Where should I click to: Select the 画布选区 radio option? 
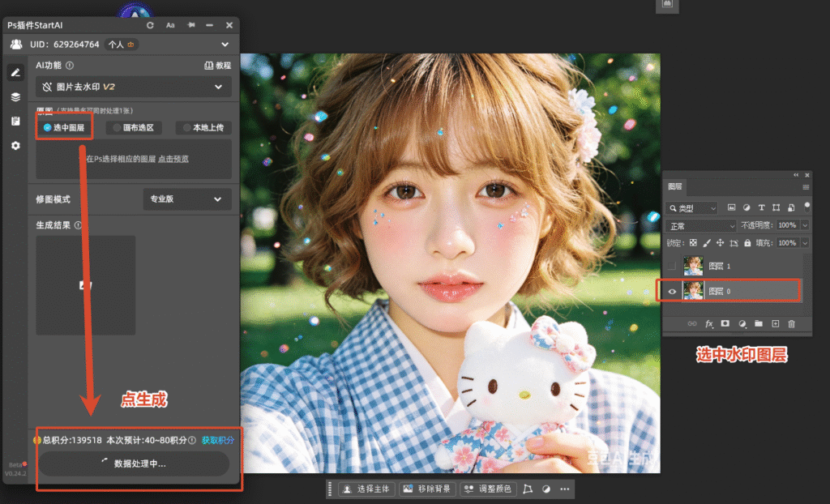(x=134, y=127)
